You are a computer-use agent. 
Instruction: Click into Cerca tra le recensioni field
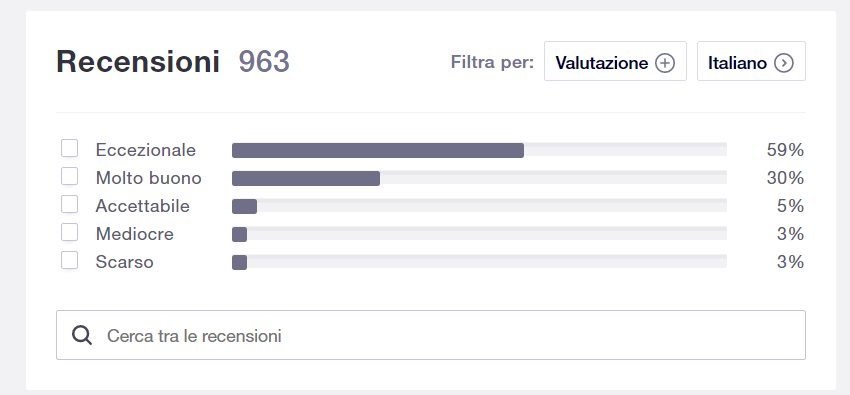coord(431,335)
